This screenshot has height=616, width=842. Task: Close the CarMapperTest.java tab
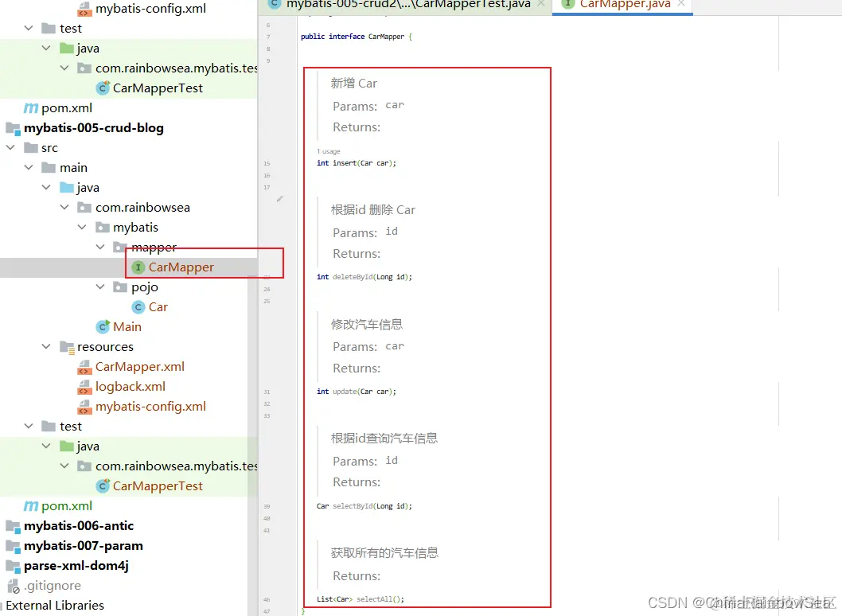[541, 4]
